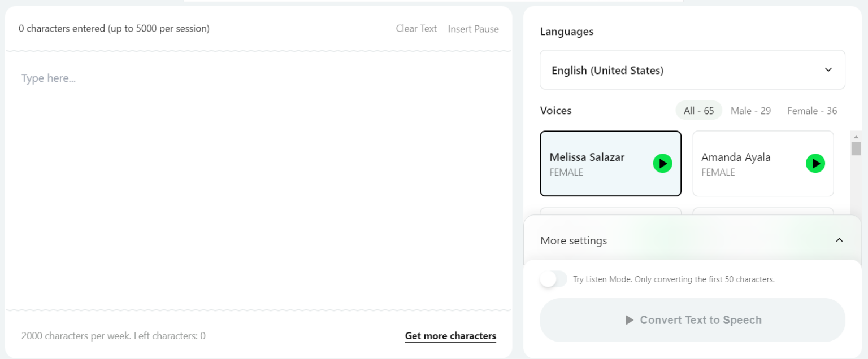Open Get more characters link
868x359 pixels.
click(x=450, y=336)
